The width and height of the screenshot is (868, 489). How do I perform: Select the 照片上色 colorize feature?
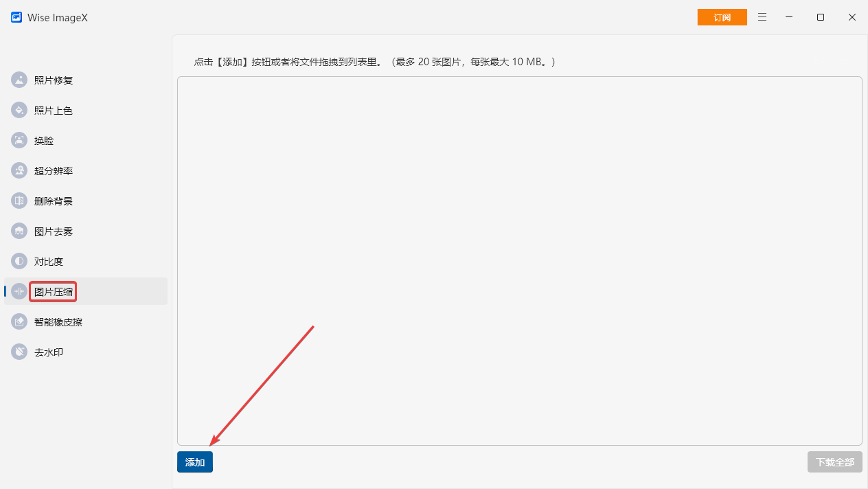52,110
